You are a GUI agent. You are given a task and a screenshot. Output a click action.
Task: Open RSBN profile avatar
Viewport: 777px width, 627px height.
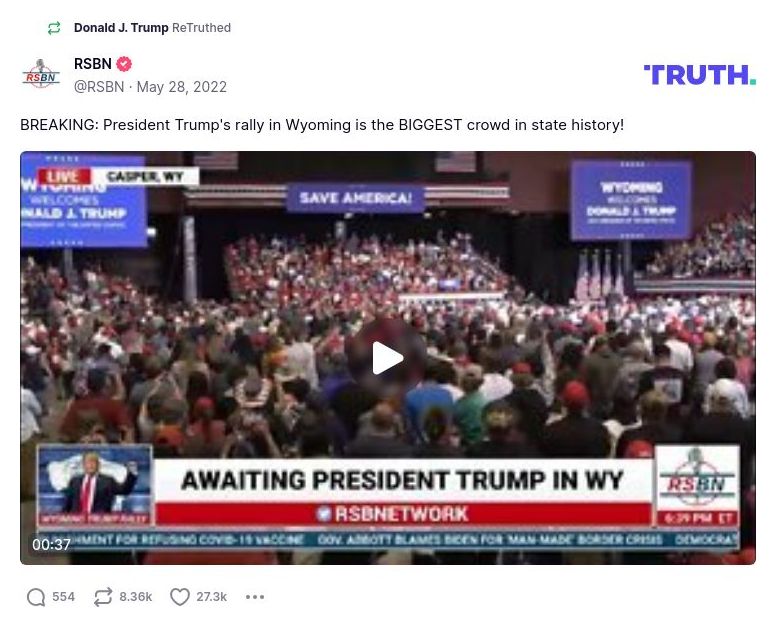(x=41, y=74)
